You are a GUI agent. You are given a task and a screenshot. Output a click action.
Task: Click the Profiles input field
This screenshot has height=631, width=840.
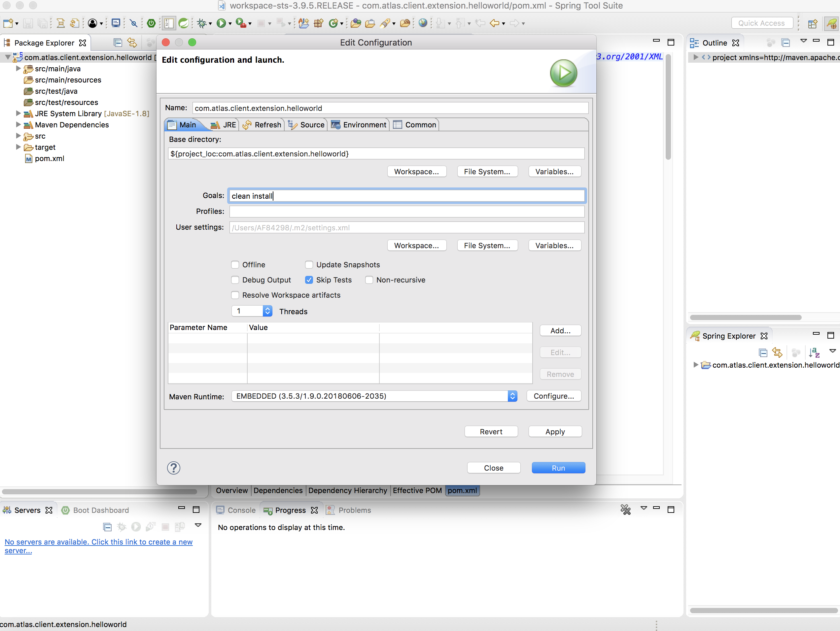[407, 212]
